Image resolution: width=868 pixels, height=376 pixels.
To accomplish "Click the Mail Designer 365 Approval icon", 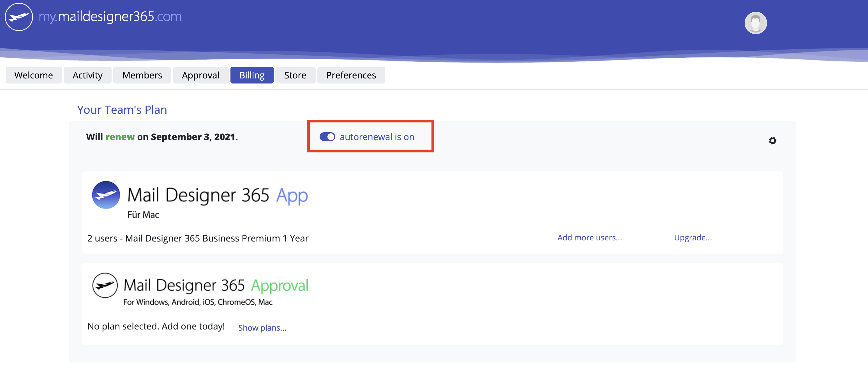I will click(x=105, y=285).
